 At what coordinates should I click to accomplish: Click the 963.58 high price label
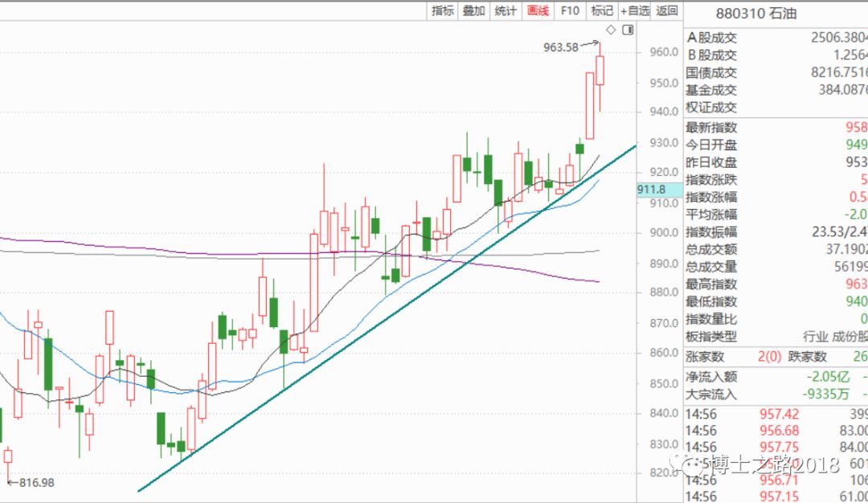(561, 47)
